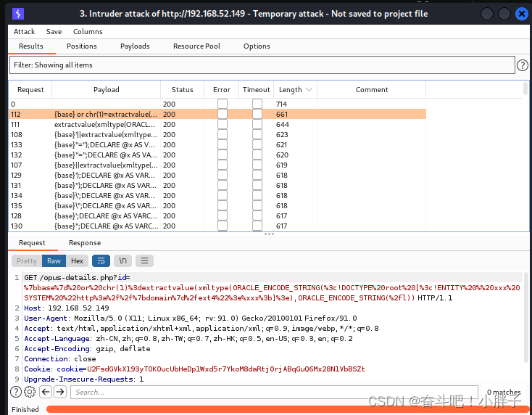Open the search help question mark icon
Image resolution: width=532 pixels, height=415 pixels.
(16, 392)
